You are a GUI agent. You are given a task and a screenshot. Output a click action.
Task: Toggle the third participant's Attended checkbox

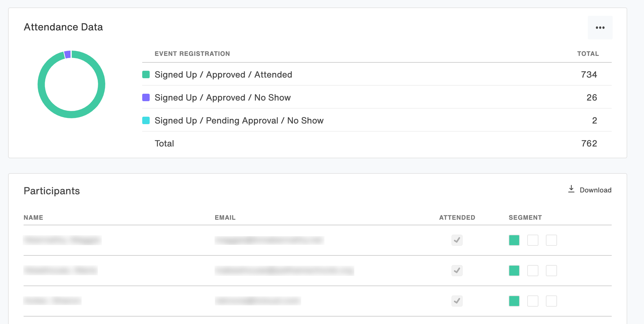[457, 301]
